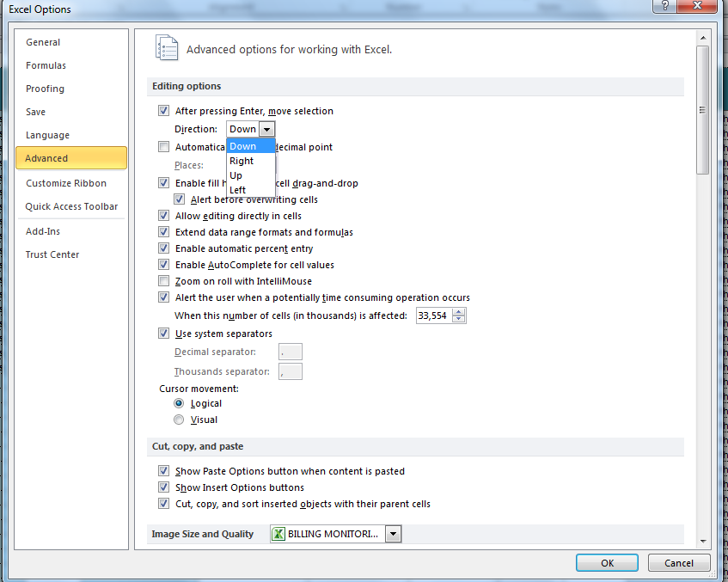This screenshot has height=582, width=728.
Task: Toggle After pressing Enter, move selection checkbox
Action: pos(163,111)
